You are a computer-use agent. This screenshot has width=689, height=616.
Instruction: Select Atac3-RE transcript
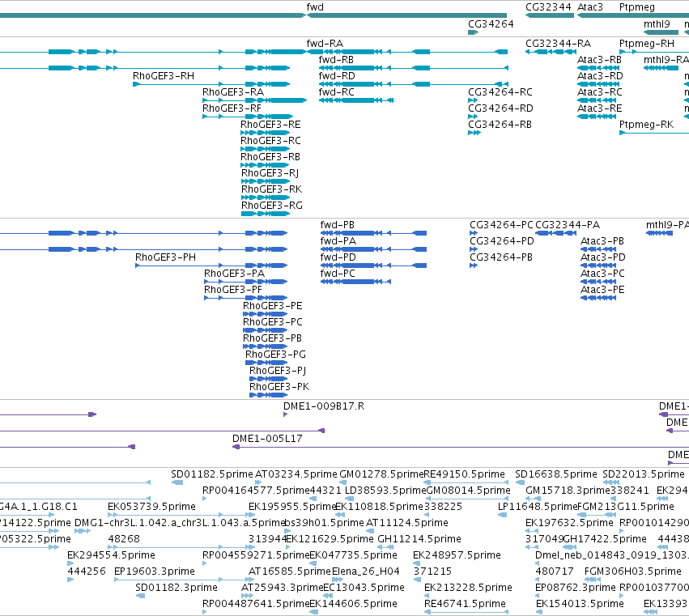point(599,108)
